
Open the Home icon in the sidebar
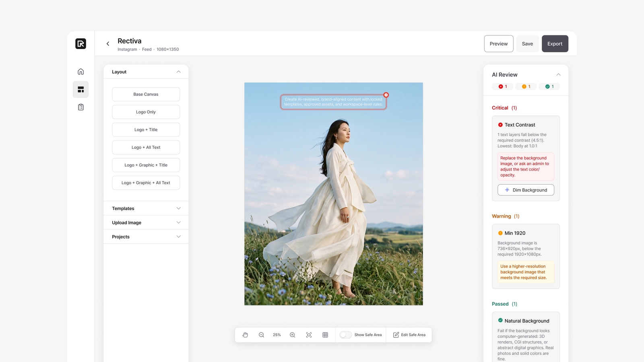coord(80,72)
